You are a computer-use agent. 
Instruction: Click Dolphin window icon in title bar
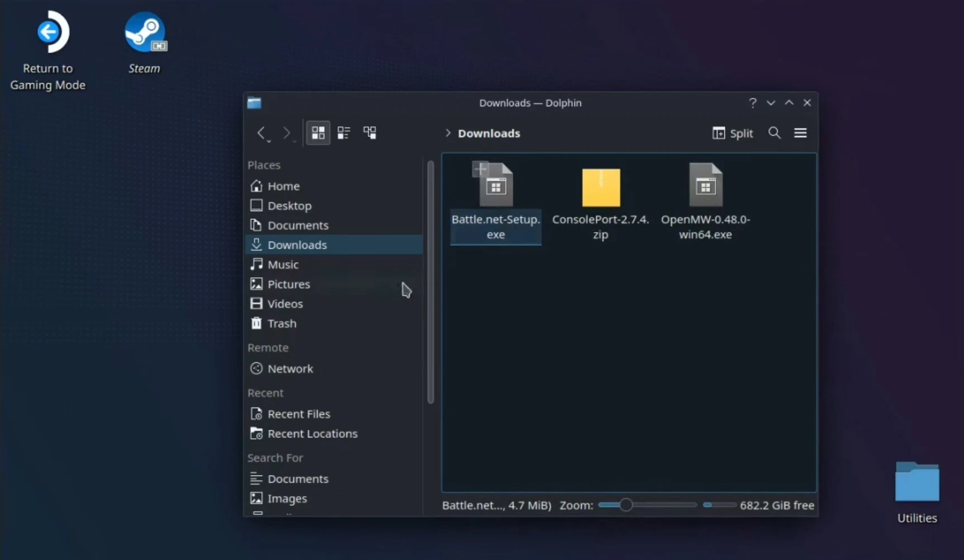click(x=254, y=103)
